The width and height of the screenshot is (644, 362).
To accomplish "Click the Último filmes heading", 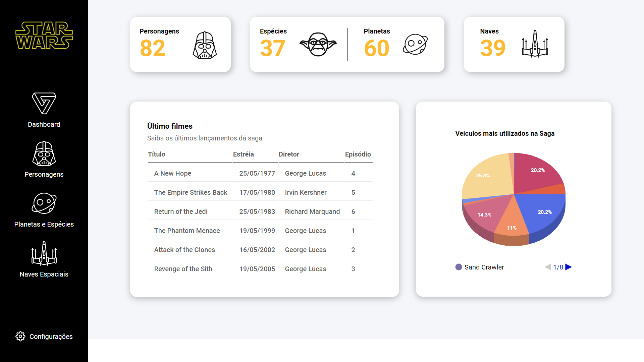I will [170, 126].
